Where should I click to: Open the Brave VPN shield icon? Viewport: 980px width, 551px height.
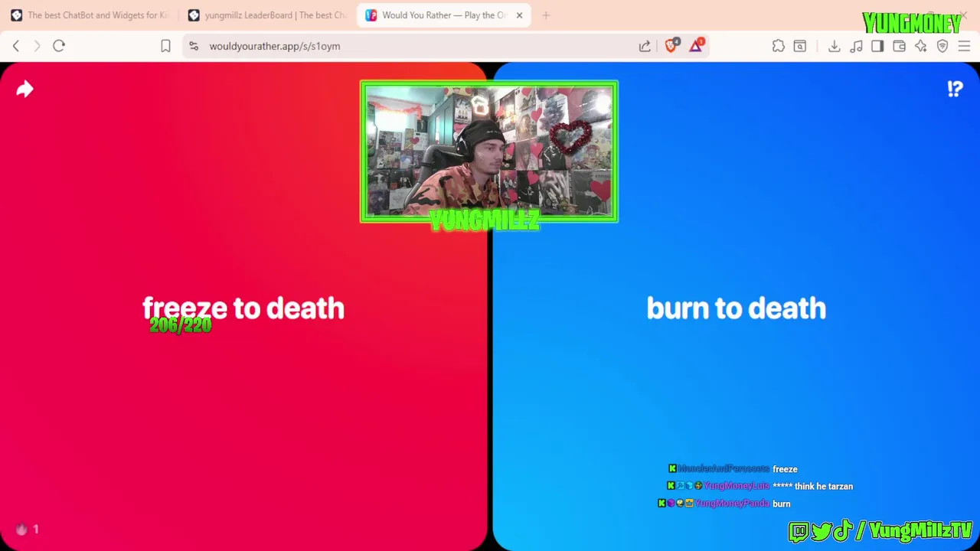pyautogui.click(x=942, y=46)
